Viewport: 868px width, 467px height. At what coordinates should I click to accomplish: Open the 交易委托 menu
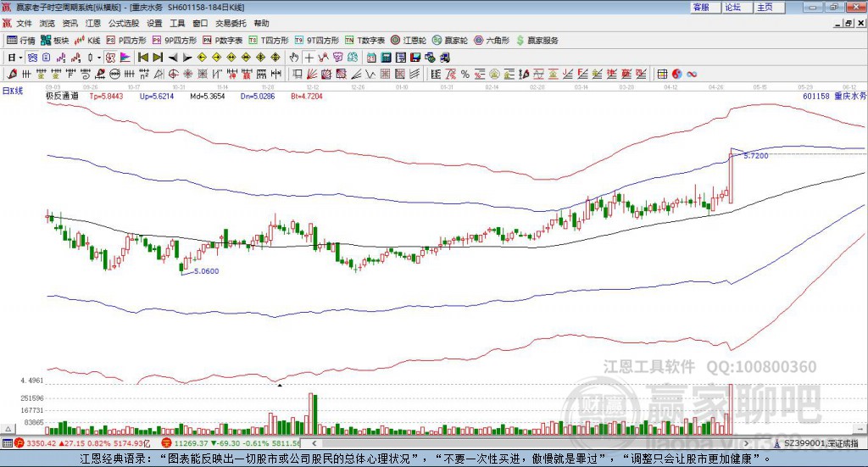[231, 23]
